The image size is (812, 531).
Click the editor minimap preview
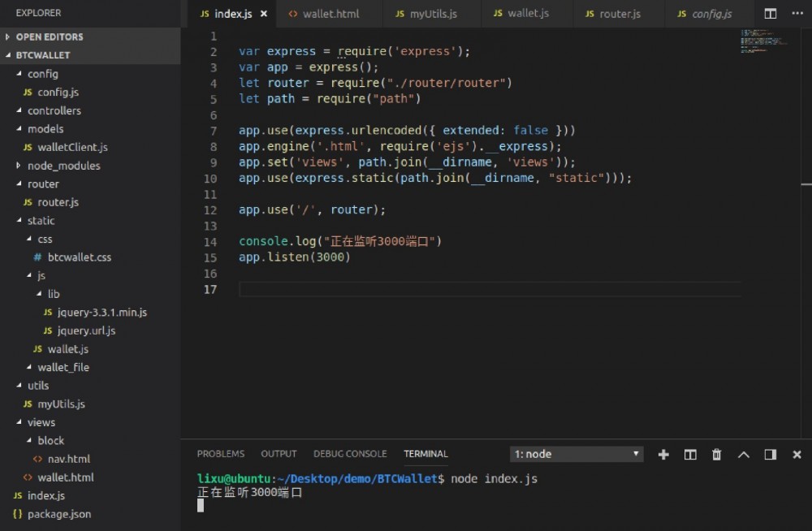pyautogui.click(x=764, y=41)
